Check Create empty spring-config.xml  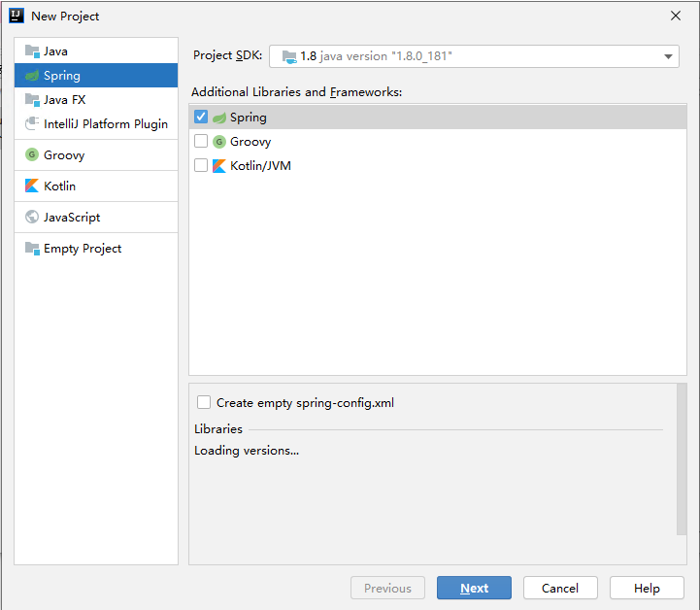tap(204, 402)
